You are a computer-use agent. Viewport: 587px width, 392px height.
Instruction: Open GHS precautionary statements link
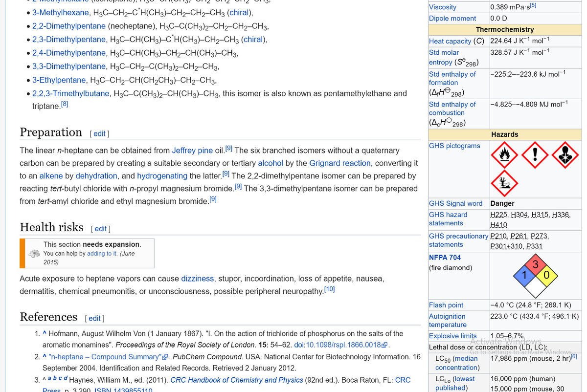(x=458, y=240)
